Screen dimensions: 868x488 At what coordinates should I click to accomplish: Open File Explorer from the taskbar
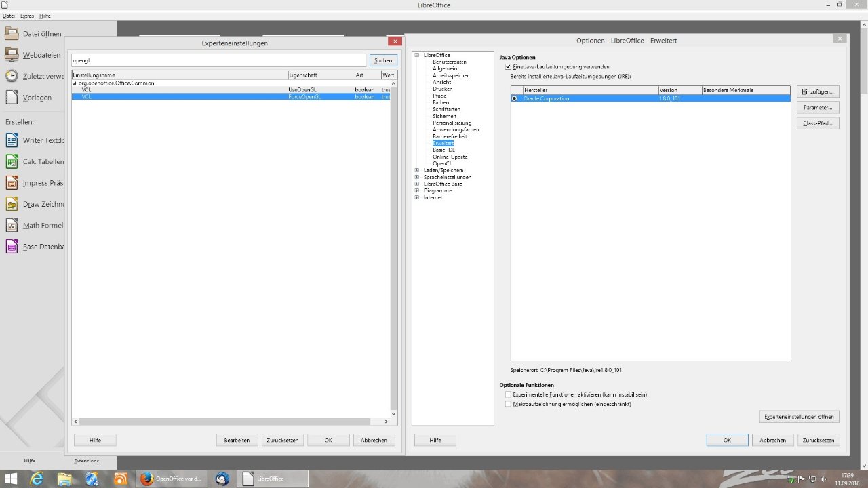(x=65, y=479)
